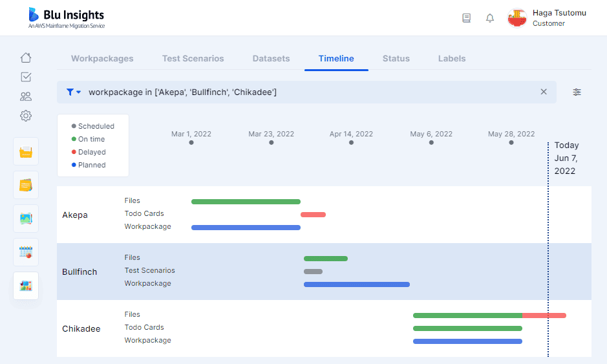The height and width of the screenshot is (364, 607).
Task: Click Haga Tsutomu's avatar picture
Action: coord(517,18)
